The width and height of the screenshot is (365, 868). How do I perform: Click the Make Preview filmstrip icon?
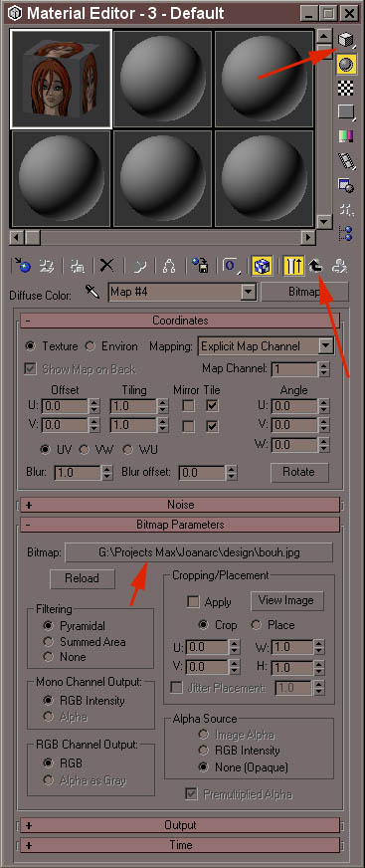tap(346, 160)
